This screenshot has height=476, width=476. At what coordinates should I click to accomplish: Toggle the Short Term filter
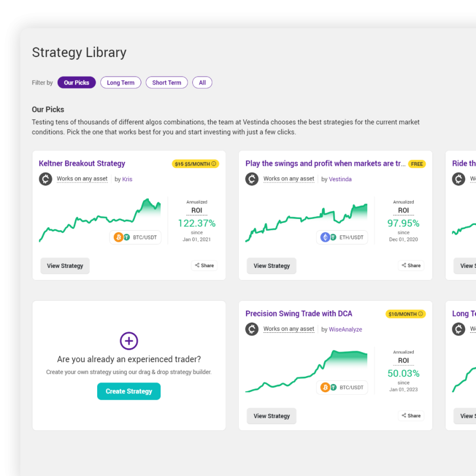tap(166, 82)
